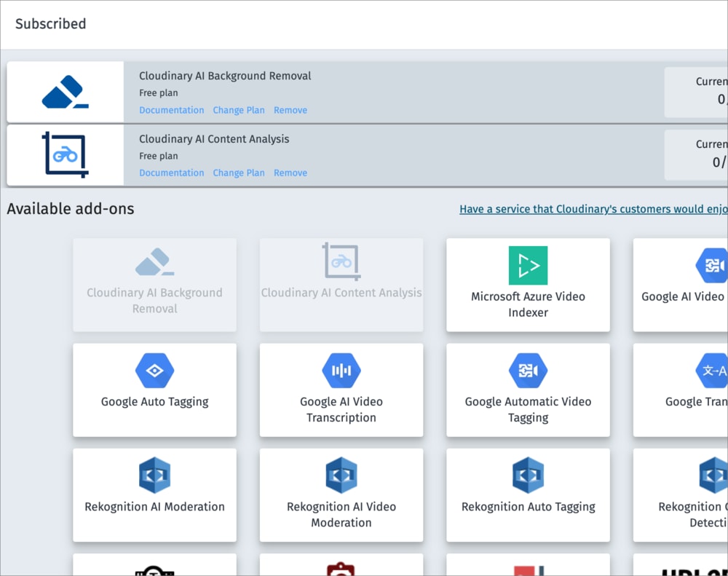Remove the Cloudinary AI Content Analysis add-on

pyautogui.click(x=290, y=173)
